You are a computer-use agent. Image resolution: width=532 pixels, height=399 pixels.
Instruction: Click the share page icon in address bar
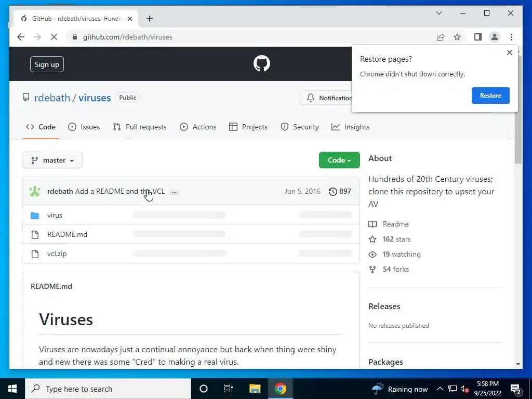click(441, 37)
